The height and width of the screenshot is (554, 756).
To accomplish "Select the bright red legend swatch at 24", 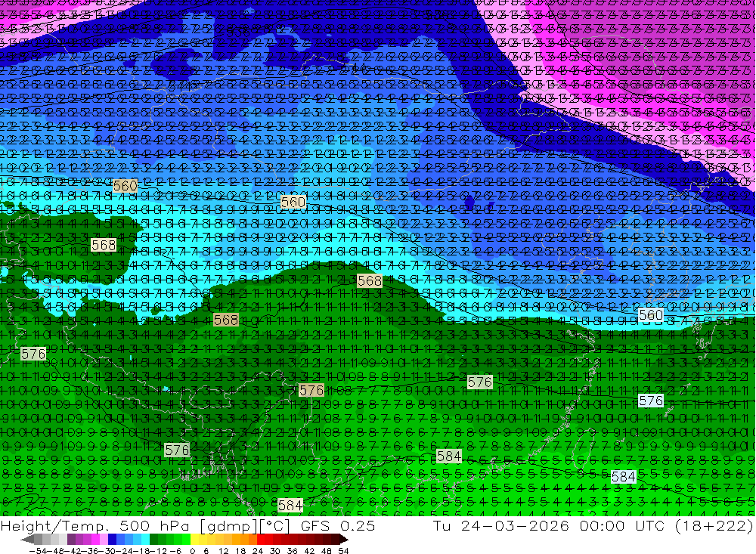I will [x=261, y=540].
